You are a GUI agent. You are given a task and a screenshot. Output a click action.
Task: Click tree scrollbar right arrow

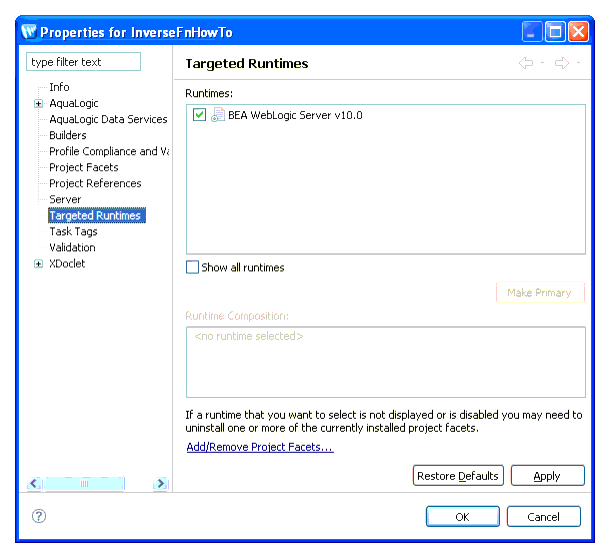point(161,483)
